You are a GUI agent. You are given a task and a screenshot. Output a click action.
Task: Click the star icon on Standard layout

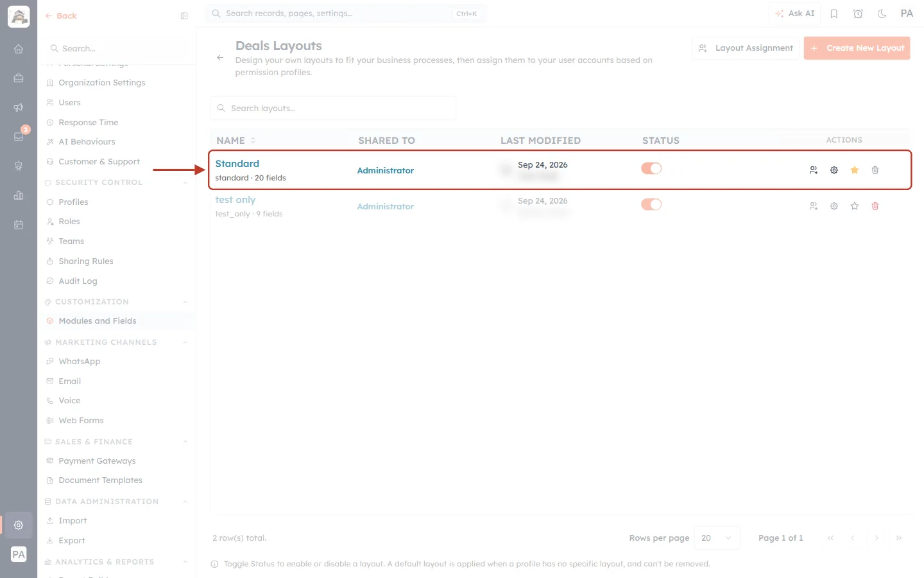(855, 170)
